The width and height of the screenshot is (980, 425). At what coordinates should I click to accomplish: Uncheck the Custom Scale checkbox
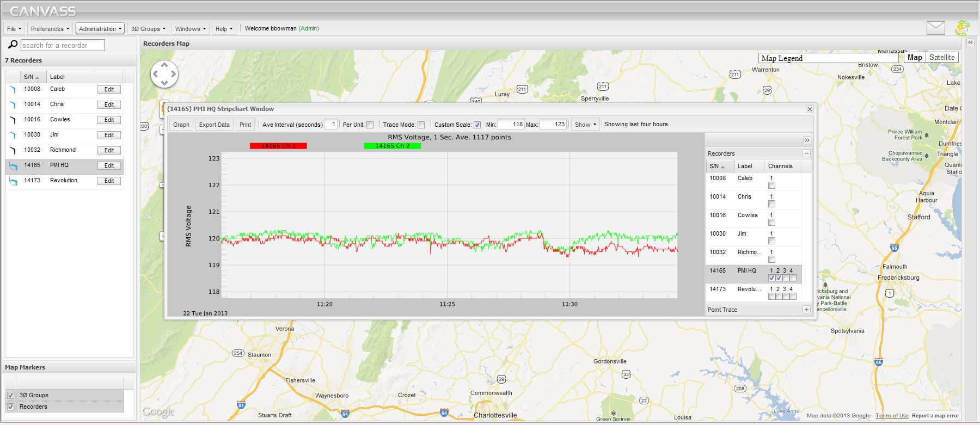pyautogui.click(x=477, y=125)
